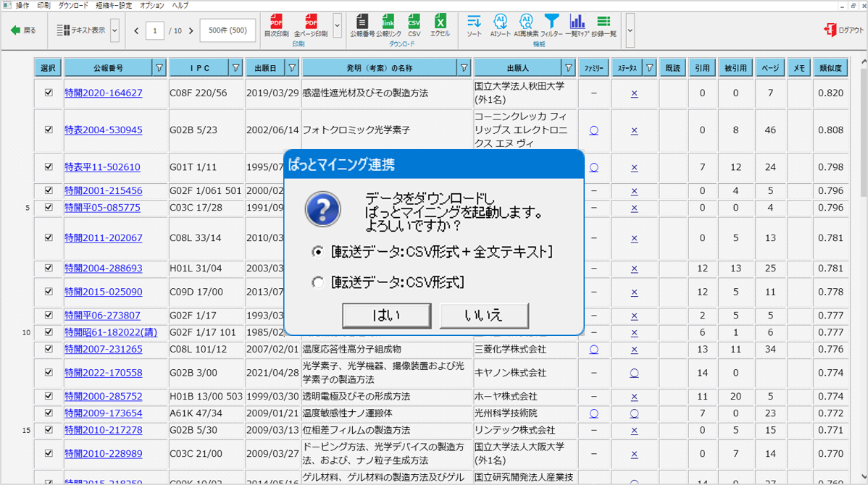868x485 pixels.
Task: Click the AIソート icon
Action: pos(500,22)
